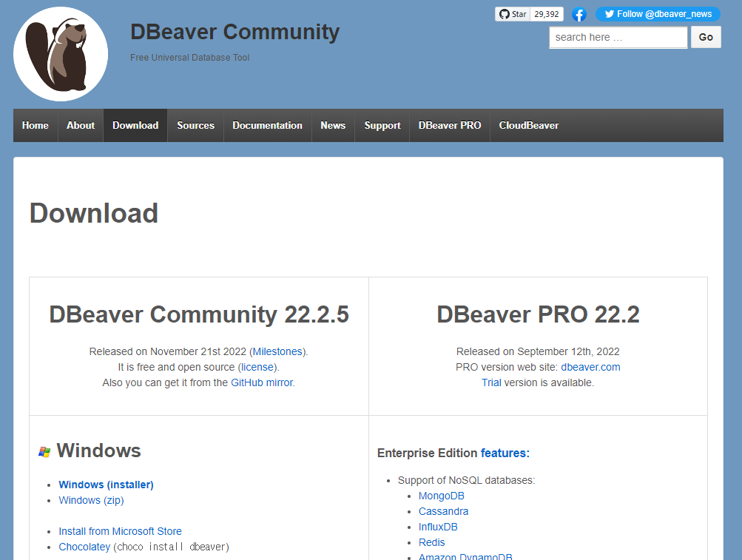Image resolution: width=742 pixels, height=560 pixels.
Task: Open the Cassandra link
Action: coord(443,511)
